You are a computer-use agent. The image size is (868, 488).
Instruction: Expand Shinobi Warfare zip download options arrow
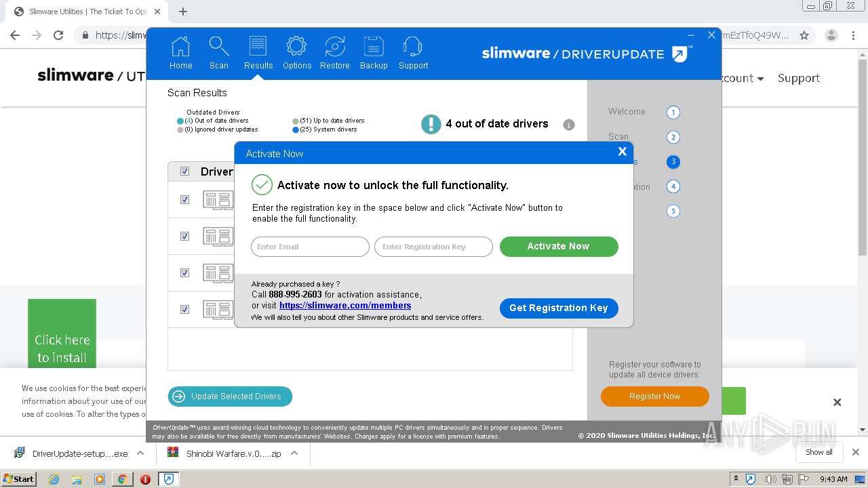click(294, 453)
